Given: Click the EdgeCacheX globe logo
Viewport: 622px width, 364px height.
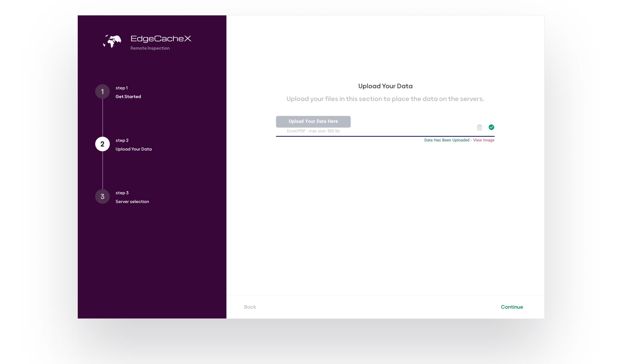Looking at the screenshot, I should pyautogui.click(x=112, y=41).
